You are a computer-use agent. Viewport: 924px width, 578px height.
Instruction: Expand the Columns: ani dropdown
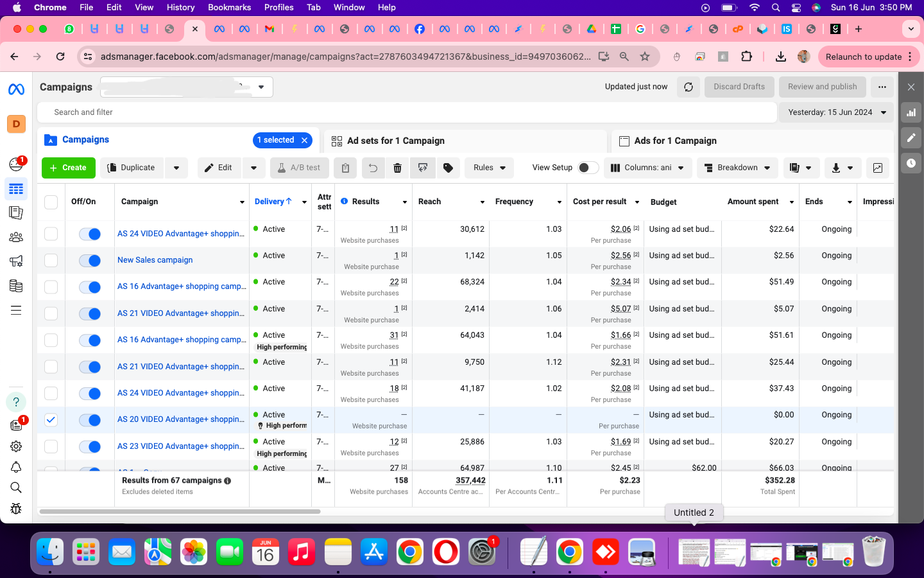click(x=647, y=168)
